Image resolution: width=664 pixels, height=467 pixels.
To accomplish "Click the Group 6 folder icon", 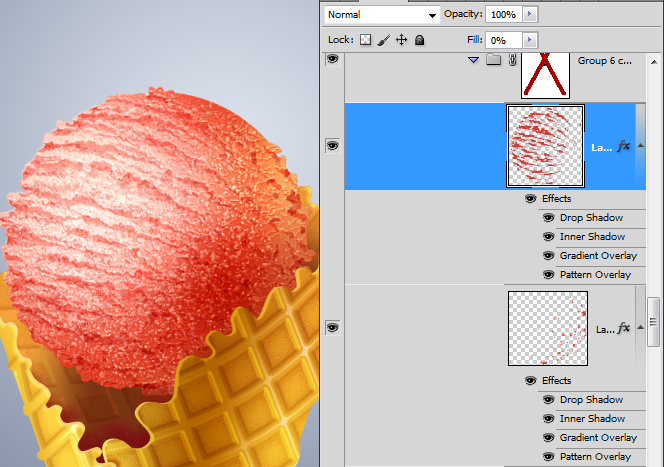I will (493, 61).
